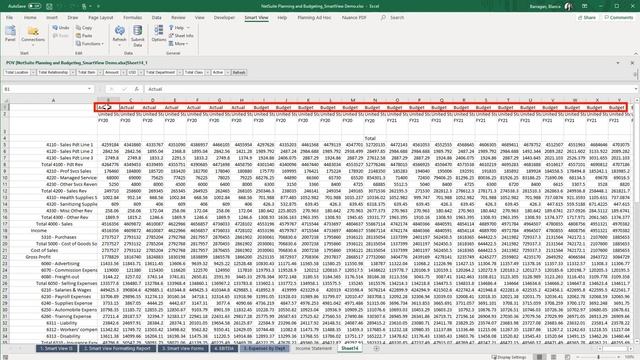640x360 pixels.
Task: Switch to the Insert ribbon tab
Action: click(x=52, y=18)
